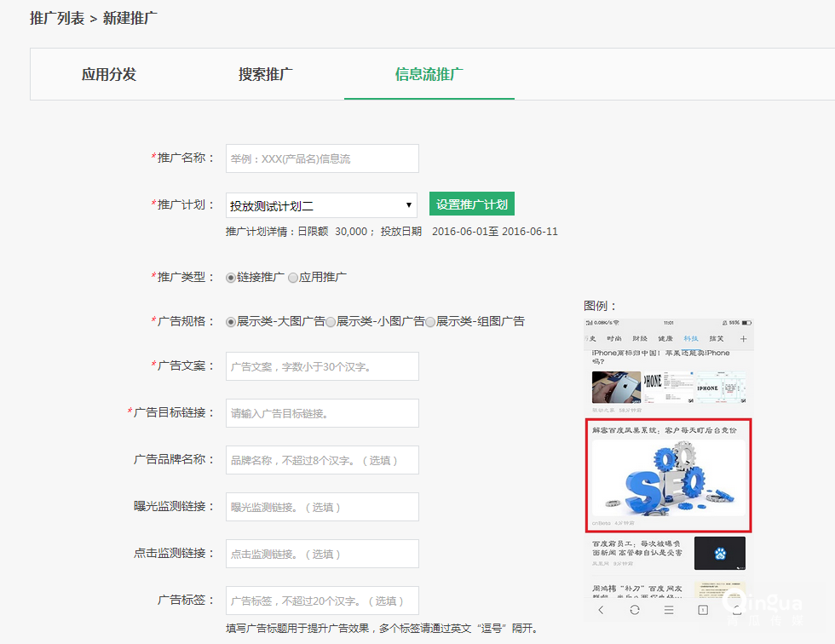The width and height of the screenshot is (835, 644).
Task: Tap the refresh icon in the preview browser bar
Action: 635,610
